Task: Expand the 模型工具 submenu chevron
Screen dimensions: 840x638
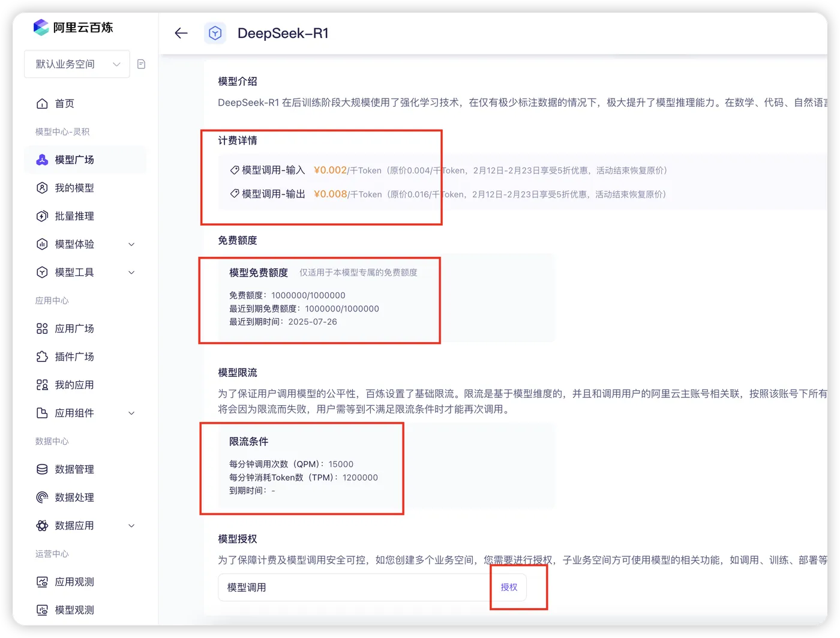Action: 131,272
